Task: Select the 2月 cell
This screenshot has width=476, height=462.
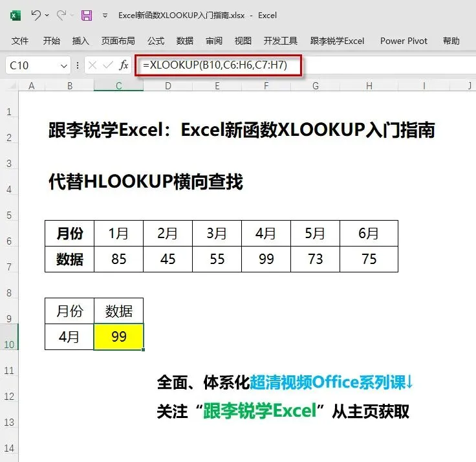Action: (168, 234)
